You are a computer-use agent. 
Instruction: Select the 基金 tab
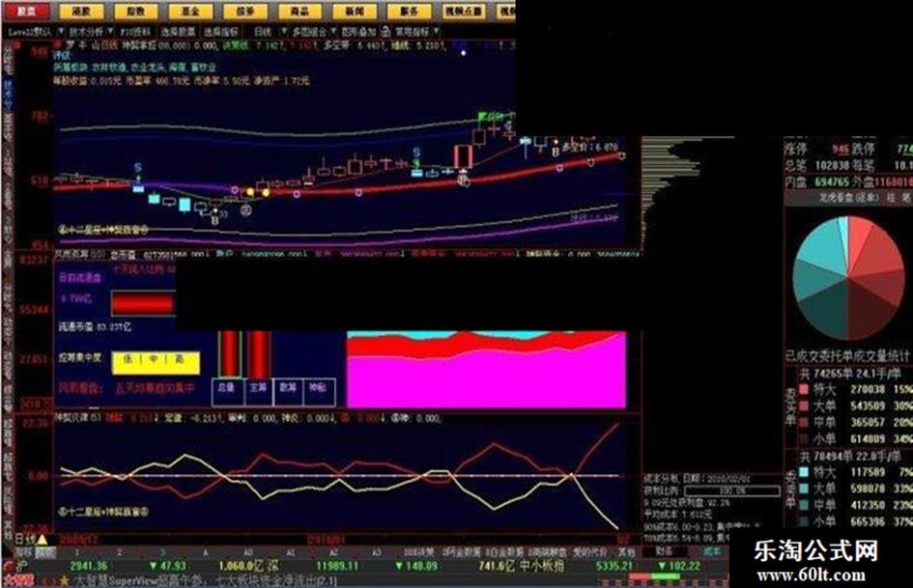(x=191, y=11)
